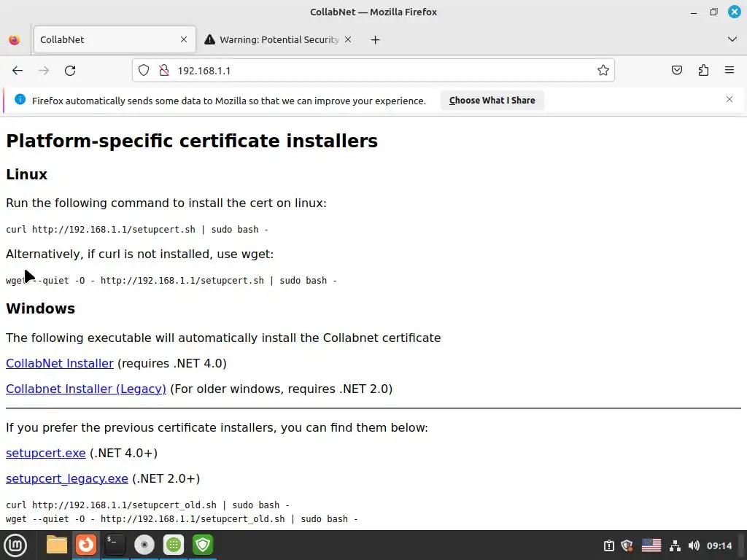Image resolution: width=747 pixels, height=560 pixels.
Task: Go back using the browser back arrow
Action: (x=18, y=71)
